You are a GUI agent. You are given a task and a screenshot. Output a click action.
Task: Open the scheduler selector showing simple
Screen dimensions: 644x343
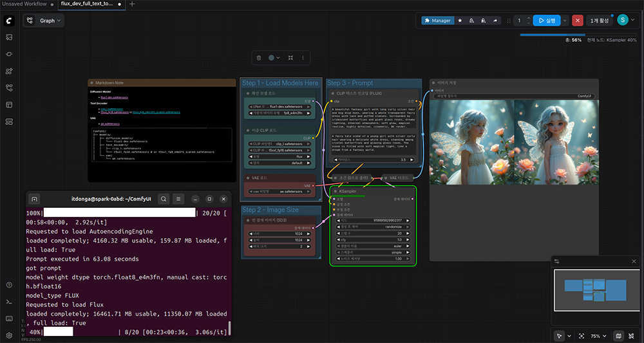373,252
